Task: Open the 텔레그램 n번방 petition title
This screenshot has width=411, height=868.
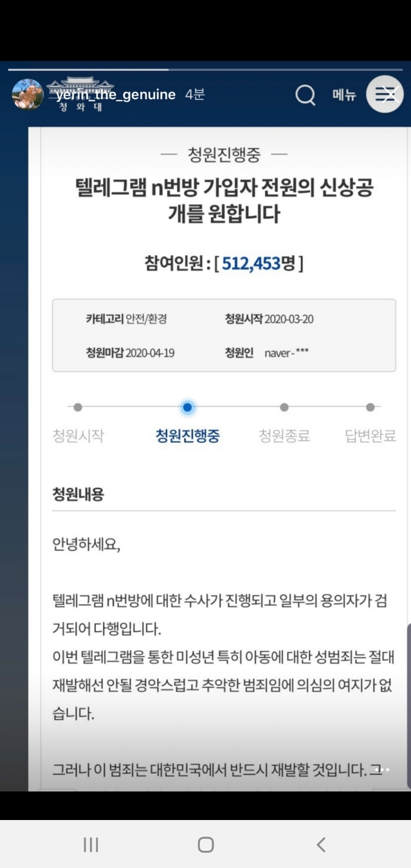Action: (x=224, y=200)
